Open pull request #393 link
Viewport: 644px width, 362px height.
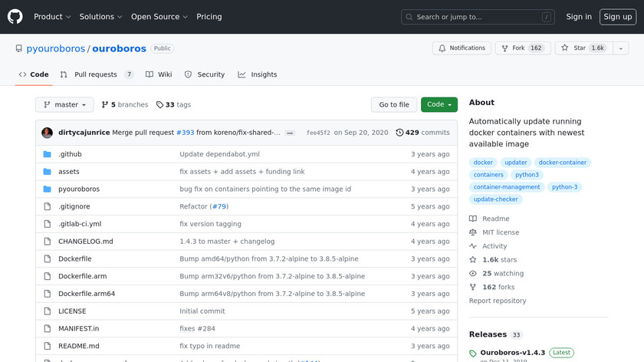point(186,133)
